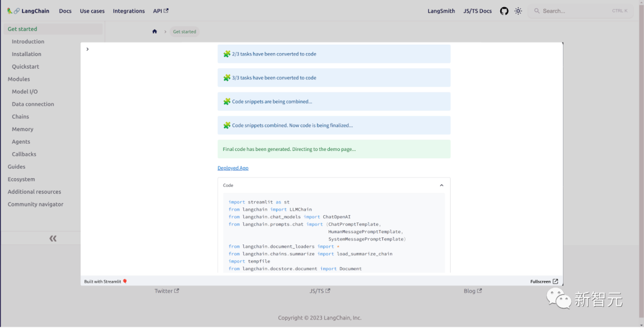The width and height of the screenshot is (644, 328).
Task: Open the Chains section
Action: pos(20,116)
